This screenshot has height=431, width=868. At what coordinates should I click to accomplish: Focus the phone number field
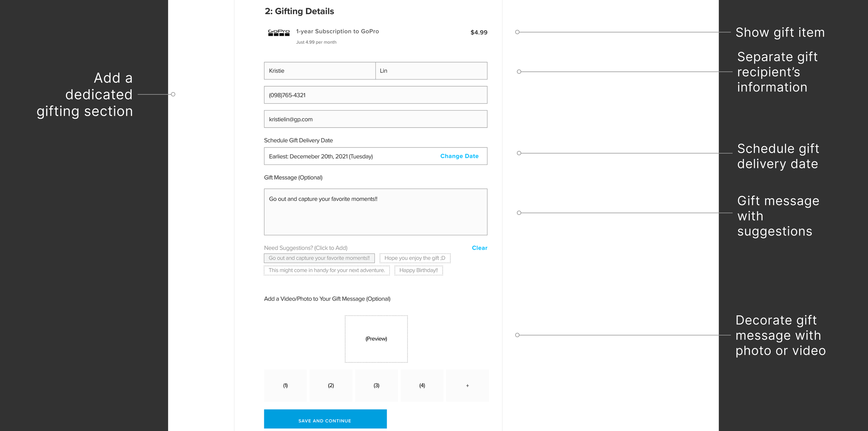(x=375, y=95)
